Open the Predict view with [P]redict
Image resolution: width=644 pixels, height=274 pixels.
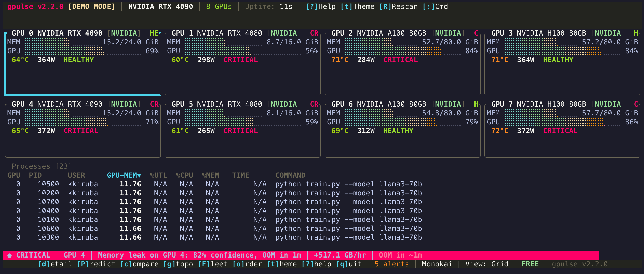[x=96, y=264]
